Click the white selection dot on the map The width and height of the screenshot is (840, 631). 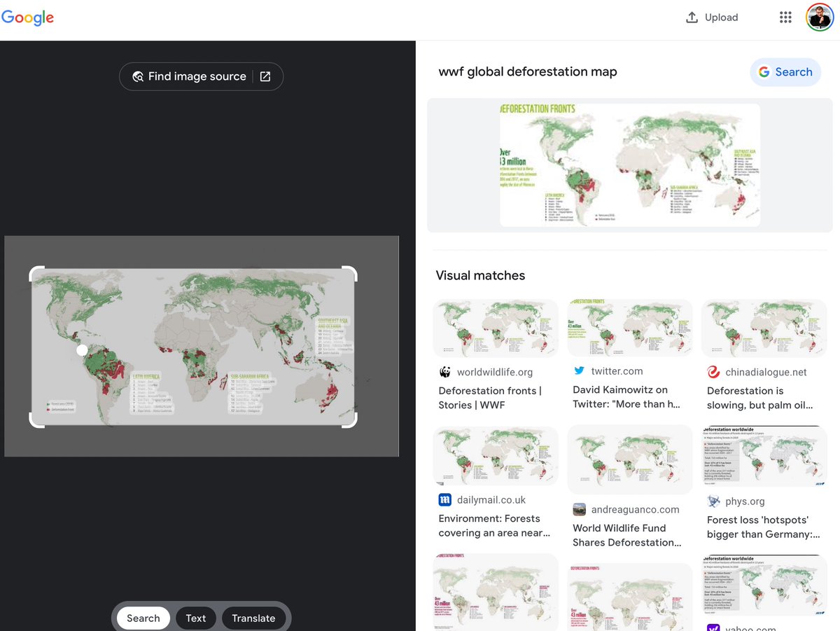coord(82,349)
